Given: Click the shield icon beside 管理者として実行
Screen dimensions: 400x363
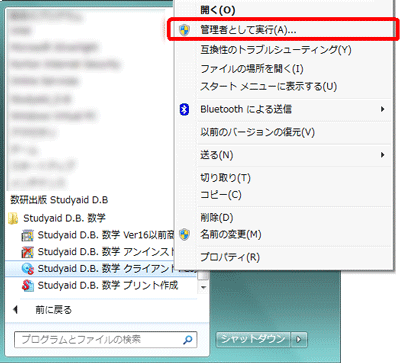Looking at the screenshot, I should click(x=184, y=30).
